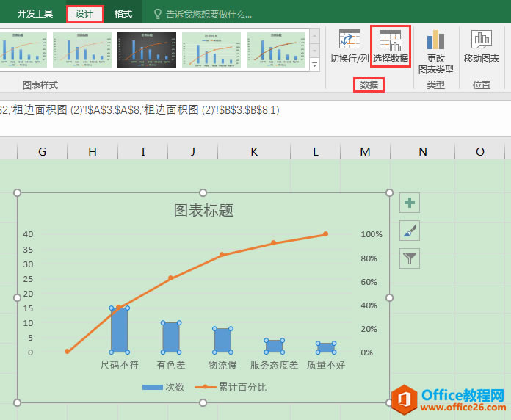Click in the formula bar text
The image size is (511, 420).
(x=139, y=110)
